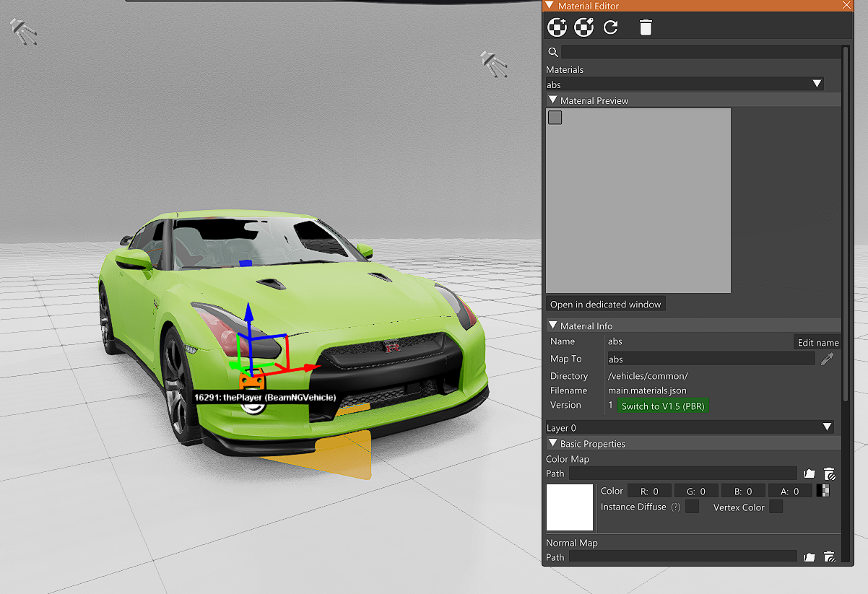Click the main.materials.json filename text
This screenshot has width=868, height=594.
[647, 390]
